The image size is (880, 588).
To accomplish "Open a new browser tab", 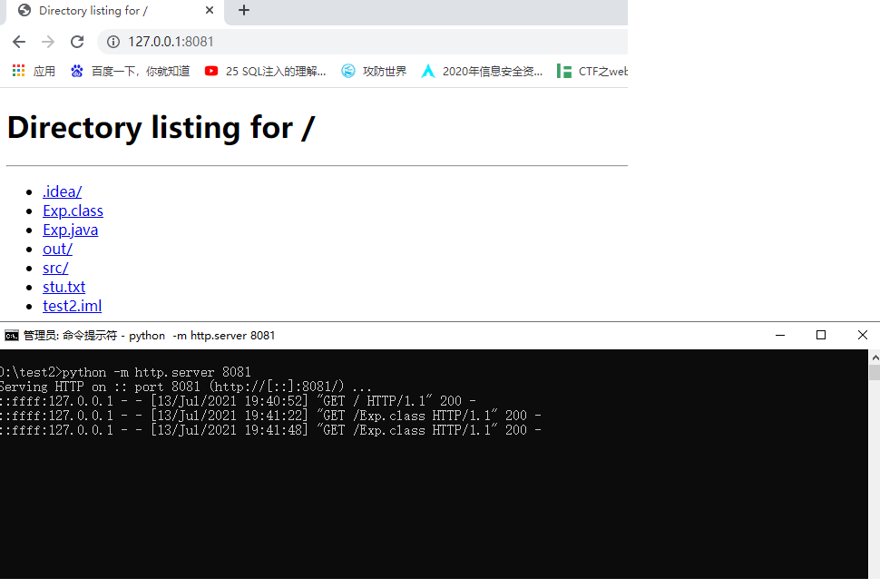I will point(243,11).
